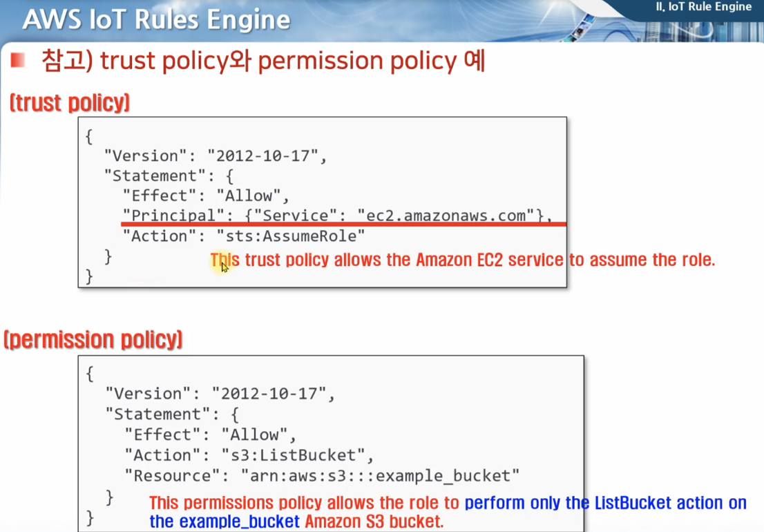Viewport: 764px width, 532px height.
Task: Click the note 'This trust policy allows the Amazon EC2 service'
Action: pyautogui.click(x=387, y=260)
